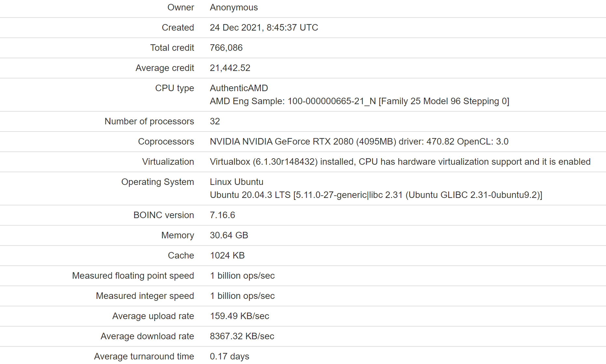Click the "Linux Ubuntu" operating system text
The width and height of the screenshot is (606, 364).
[x=236, y=182]
